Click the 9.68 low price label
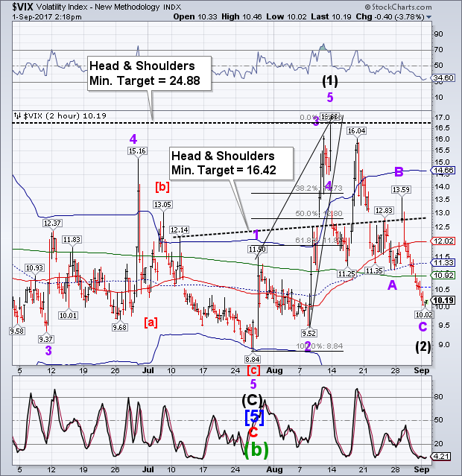The image size is (462, 476). 120,328
